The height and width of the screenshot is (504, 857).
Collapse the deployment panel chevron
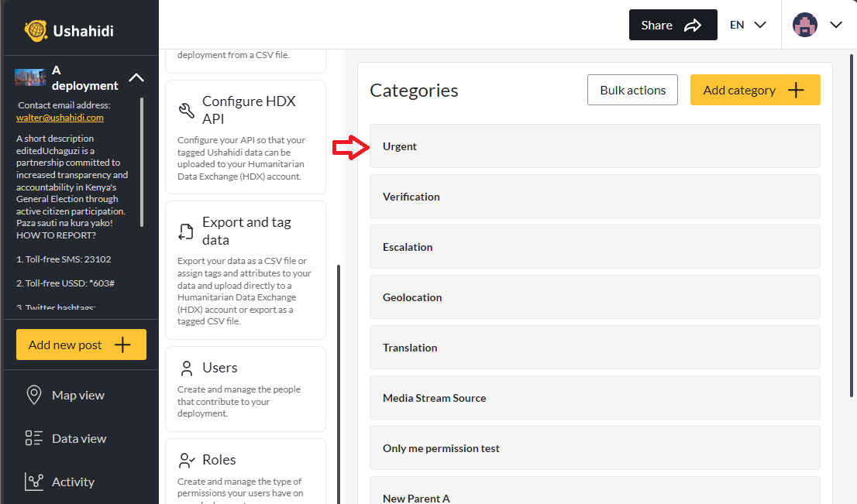pos(136,77)
